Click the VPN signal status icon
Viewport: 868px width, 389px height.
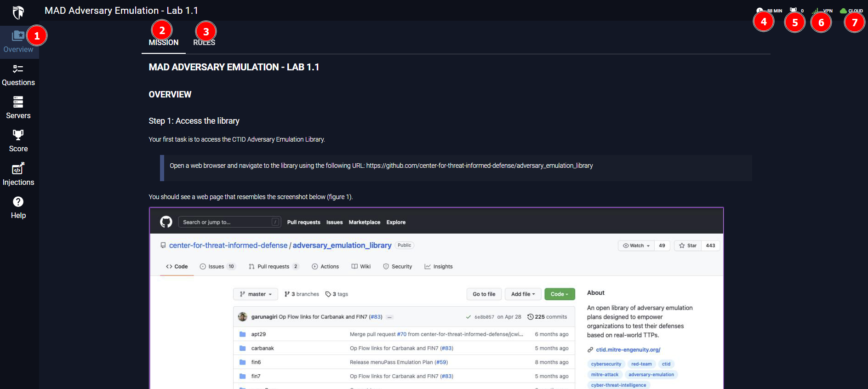coord(816,11)
